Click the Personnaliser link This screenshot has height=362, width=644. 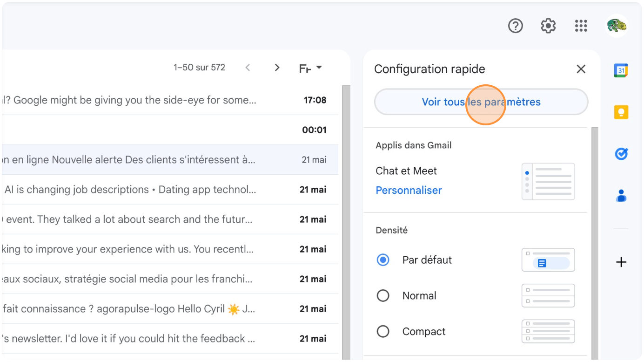409,191
